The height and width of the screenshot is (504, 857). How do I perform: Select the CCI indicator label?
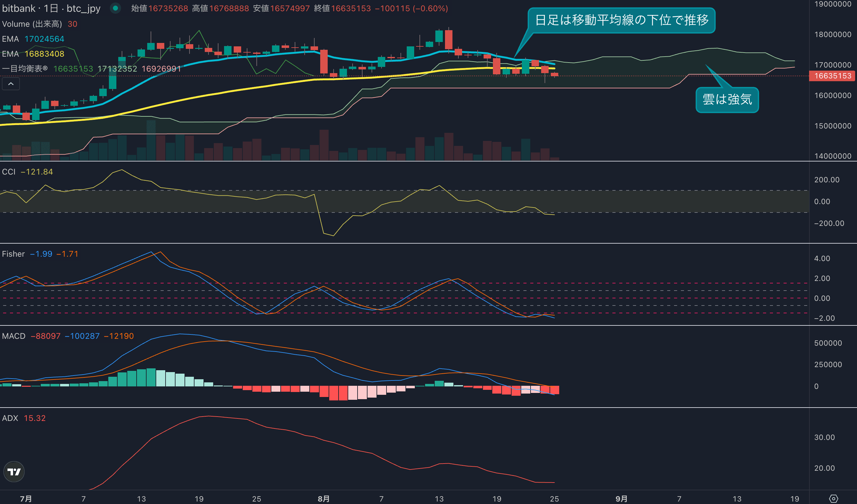(9, 172)
